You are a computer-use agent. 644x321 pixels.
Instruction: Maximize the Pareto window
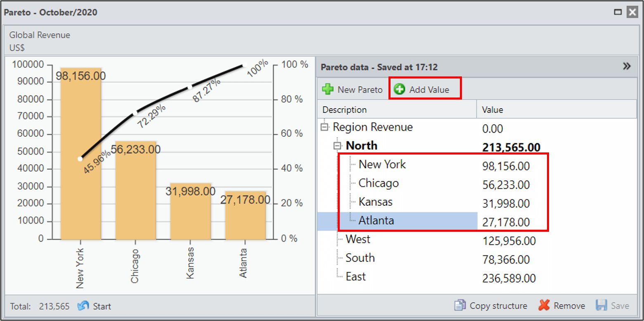[618, 12]
